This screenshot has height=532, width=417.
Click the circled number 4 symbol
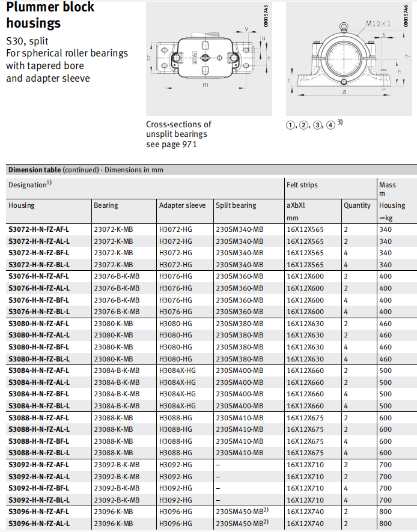331,125
